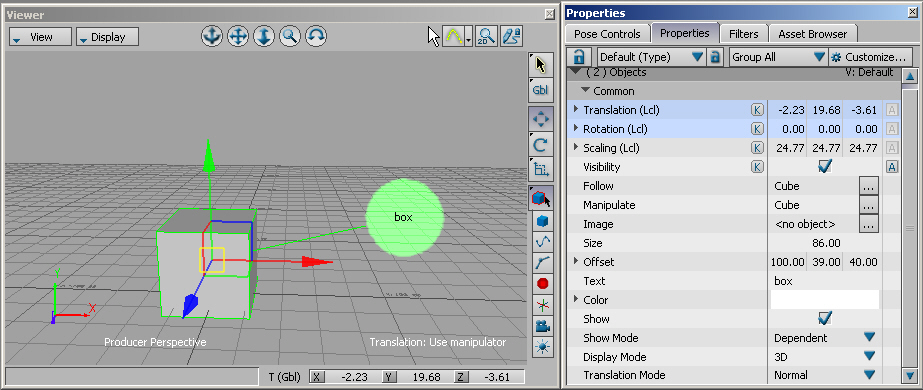Click the X label button in T (Gbl) bar

pyautogui.click(x=317, y=377)
